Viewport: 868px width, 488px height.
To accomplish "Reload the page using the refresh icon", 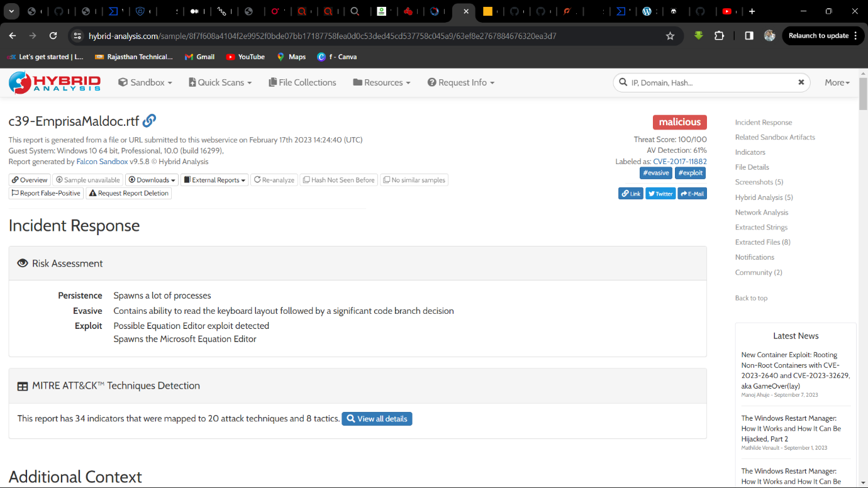I will pyautogui.click(x=53, y=36).
